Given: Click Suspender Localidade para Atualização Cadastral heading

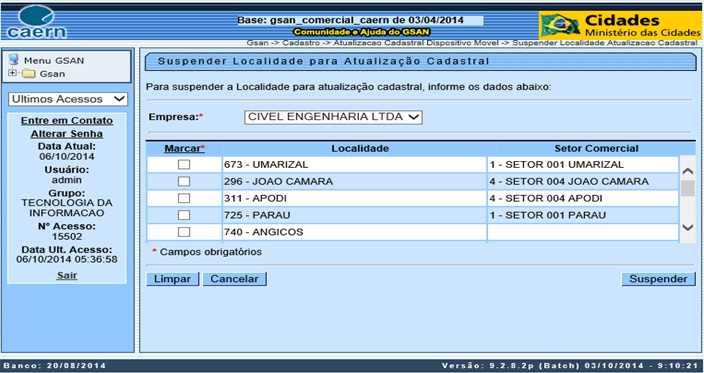Looking at the screenshot, I should pos(323,61).
